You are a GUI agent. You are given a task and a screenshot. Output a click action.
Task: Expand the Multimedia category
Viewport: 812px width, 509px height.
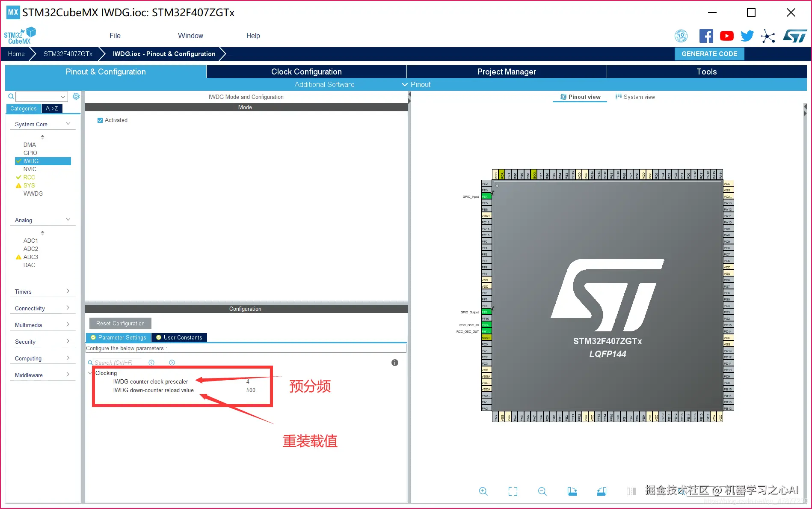click(68, 324)
